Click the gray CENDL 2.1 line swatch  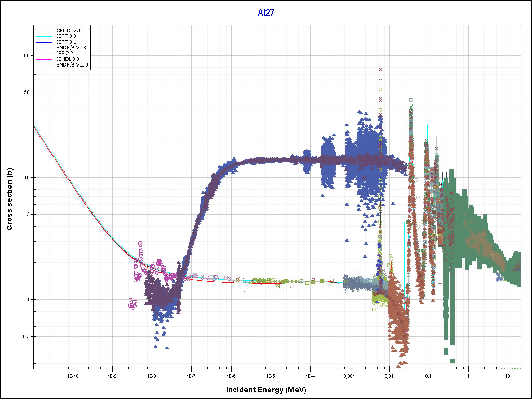pos(44,31)
